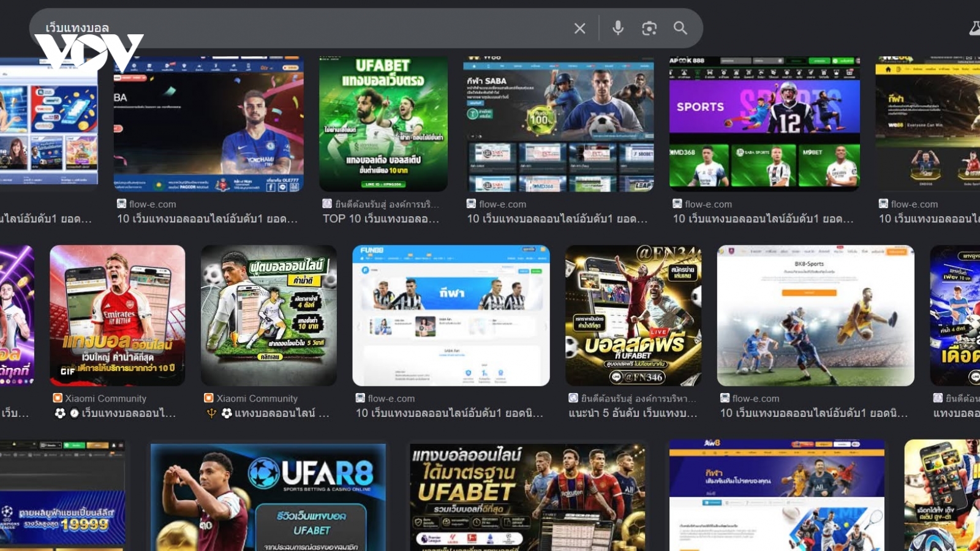Submit search with the magnifying glass icon
The height and width of the screenshot is (551, 980).
(680, 28)
